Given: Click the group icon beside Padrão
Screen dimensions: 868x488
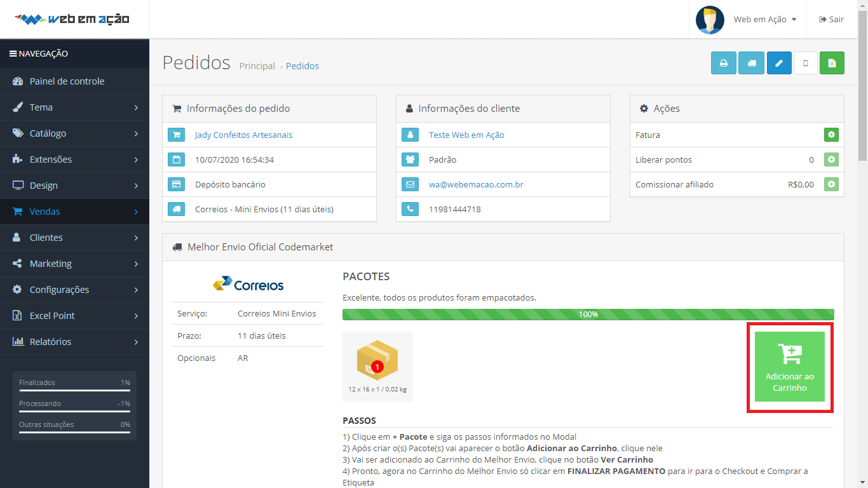Looking at the screenshot, I should tap(410, 159).
